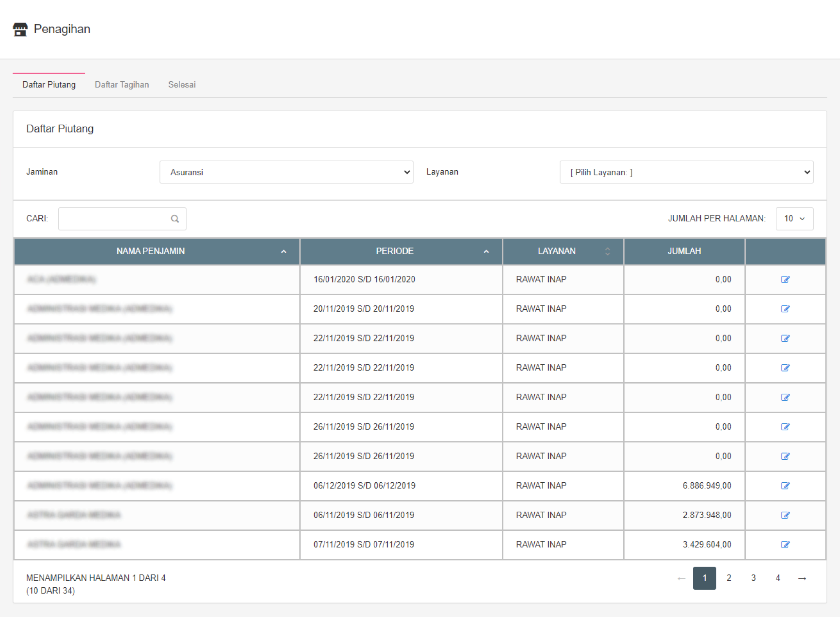Change Jumlah Per Halaman dropdown

click(x=794, y=219)
